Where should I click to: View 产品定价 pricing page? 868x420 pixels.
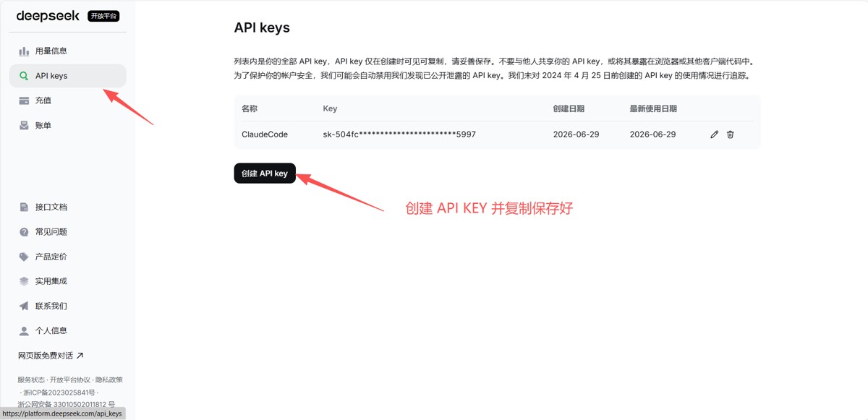[67, 257]
